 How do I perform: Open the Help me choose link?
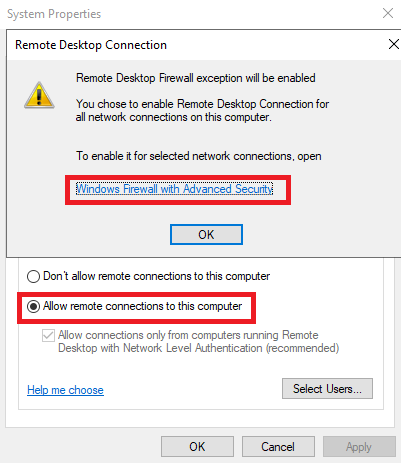[x=65, y=390]
